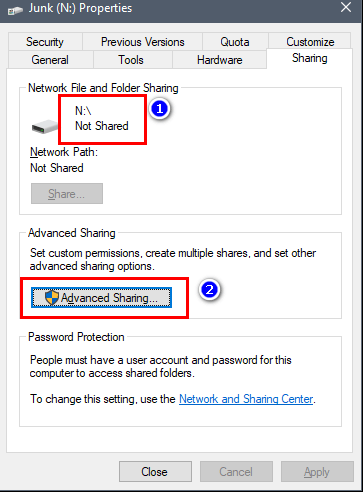Click the UAC shield icon on Advanced Sharing

pyautogui.click(x=52, y=298)
